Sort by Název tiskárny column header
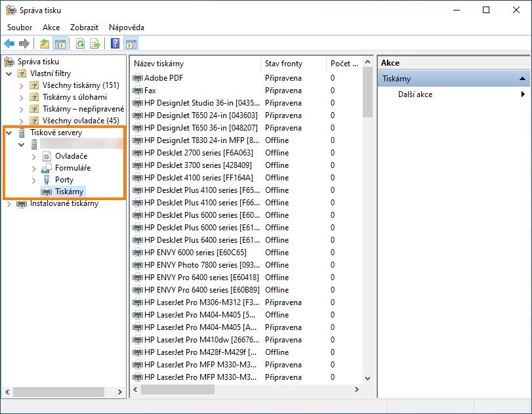The width and height of the screenshot is (532, 414). point(159,64)
